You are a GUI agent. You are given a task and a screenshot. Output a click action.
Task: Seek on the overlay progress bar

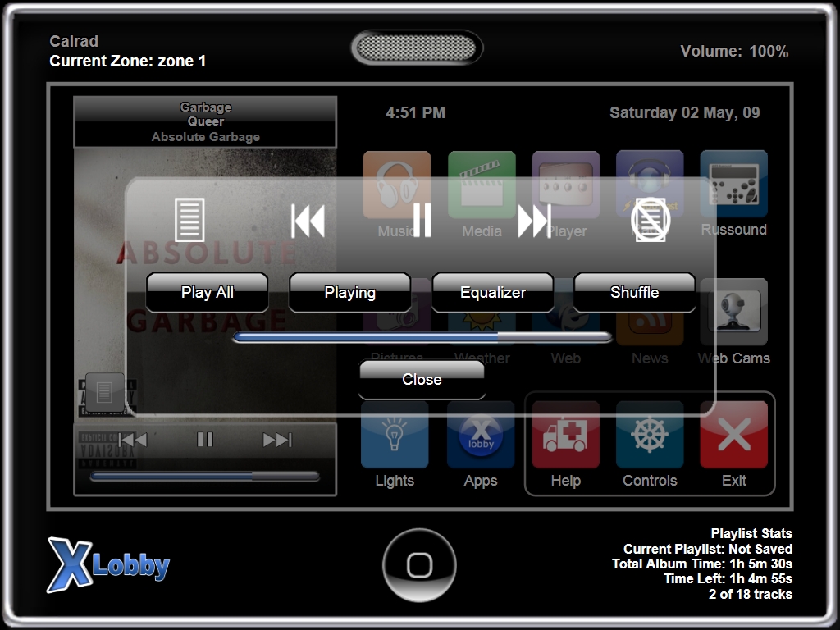coord(422,337)
